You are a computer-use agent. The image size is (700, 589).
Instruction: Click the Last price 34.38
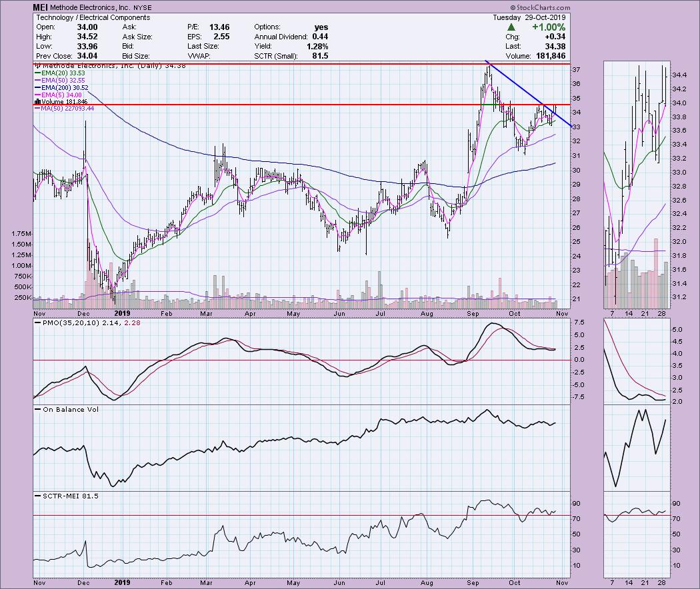[555, 47]
